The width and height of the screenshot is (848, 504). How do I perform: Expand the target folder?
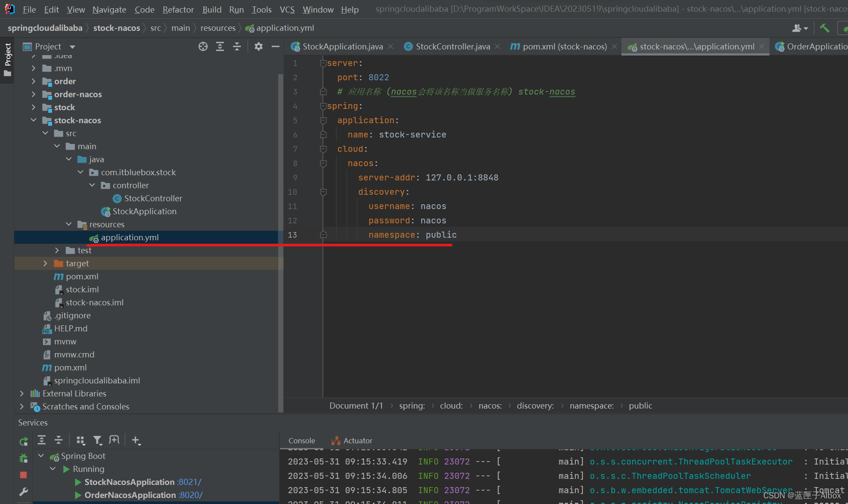coord(45,263)
